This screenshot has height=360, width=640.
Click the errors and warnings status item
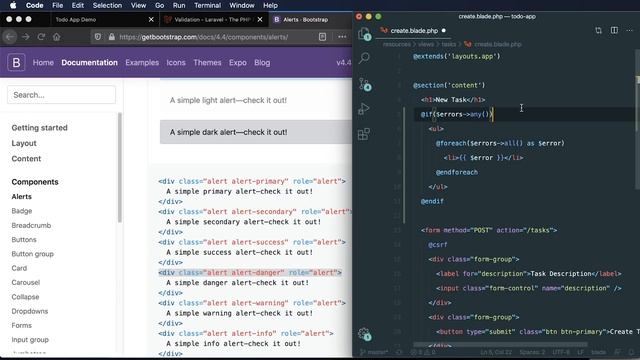point(423,352)
